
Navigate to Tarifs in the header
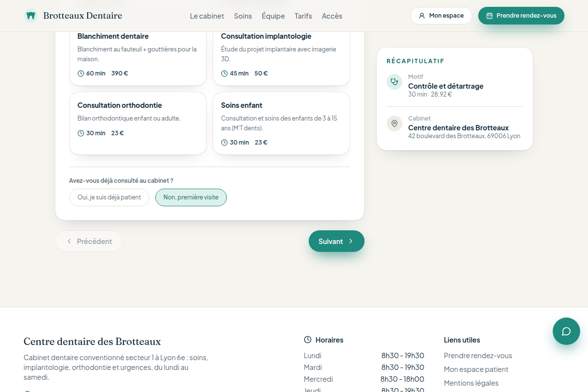(303, 16)
